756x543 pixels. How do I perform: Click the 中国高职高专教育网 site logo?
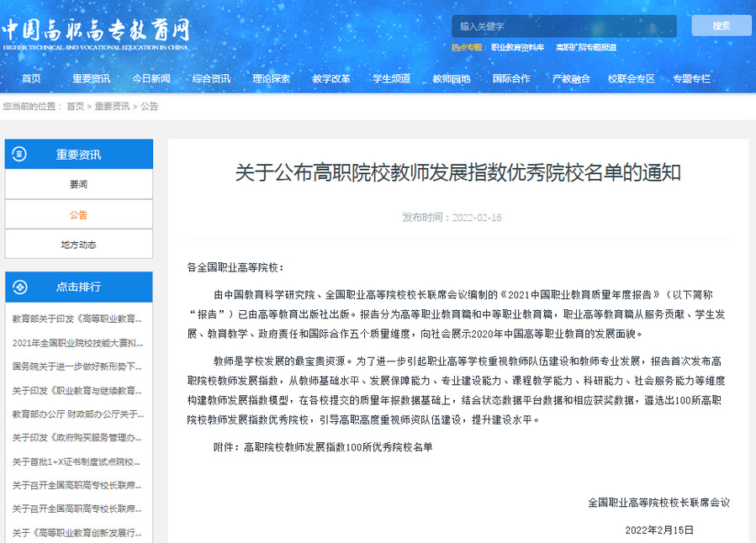[96, 32]
